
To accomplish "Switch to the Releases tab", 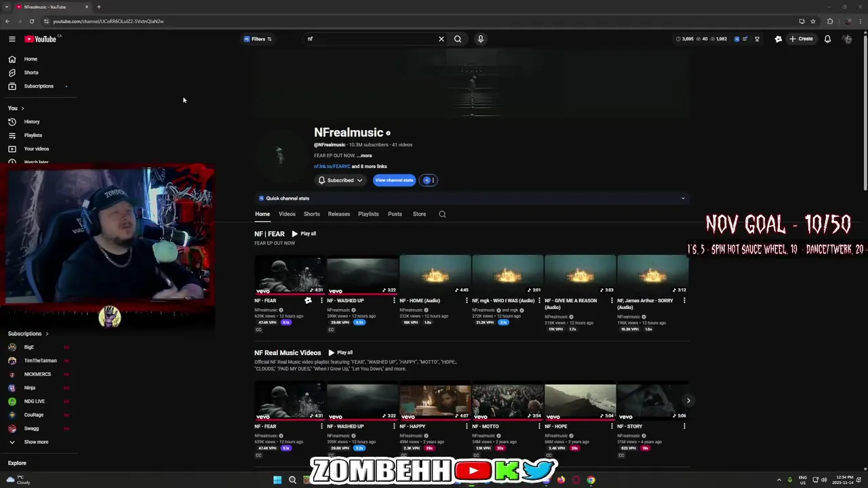I will tap(339, 214).
